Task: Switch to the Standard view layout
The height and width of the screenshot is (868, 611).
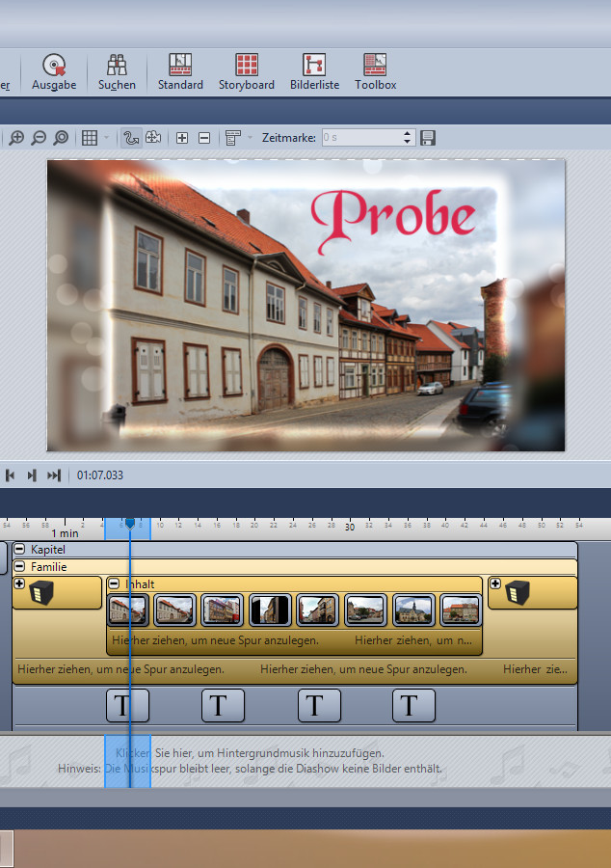Action: pyautogui.click(x=180, y=72)
